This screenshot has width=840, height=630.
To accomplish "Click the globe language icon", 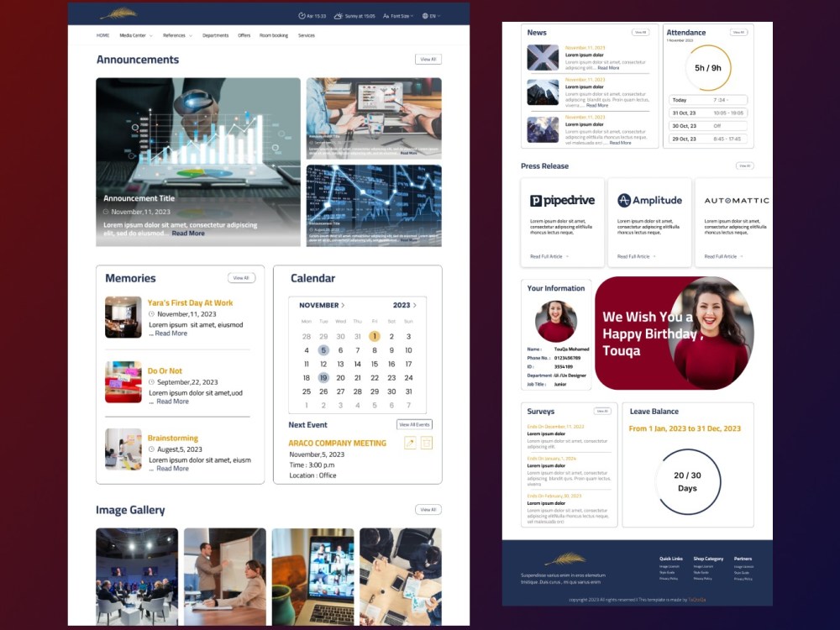I will coord(425,16).
